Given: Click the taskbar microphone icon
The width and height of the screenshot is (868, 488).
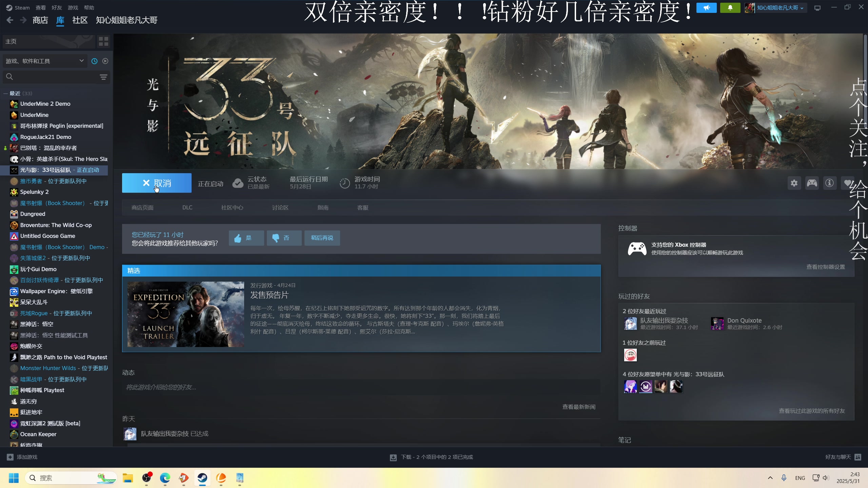Looking at the screenshot, I should point(784,478).
